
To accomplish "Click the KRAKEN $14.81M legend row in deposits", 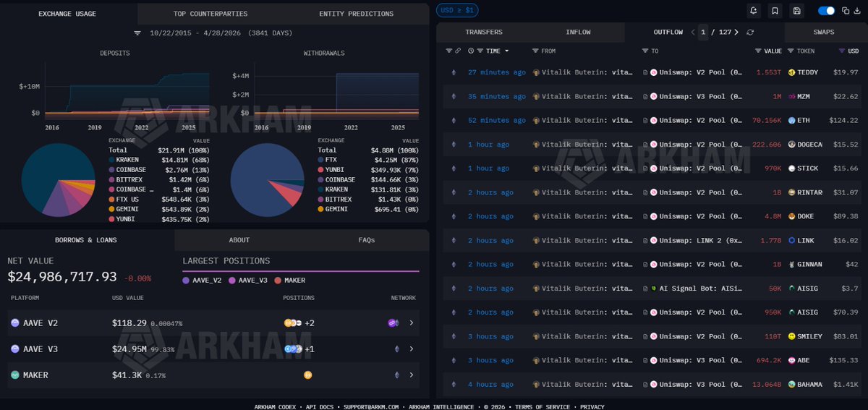I will pos(159,160).
